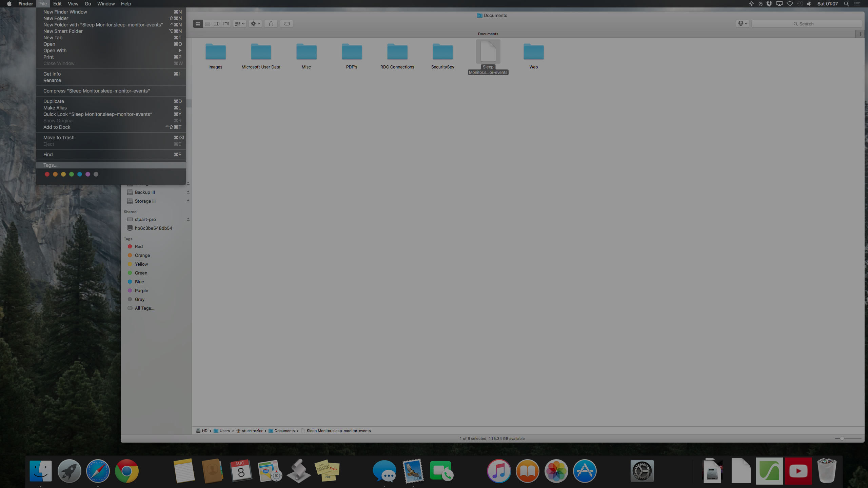Select the SecuritySpy folder
Image resolution: width=868 pixels, height=488 pixels.
pyautogui.click(x=443, y=56)
